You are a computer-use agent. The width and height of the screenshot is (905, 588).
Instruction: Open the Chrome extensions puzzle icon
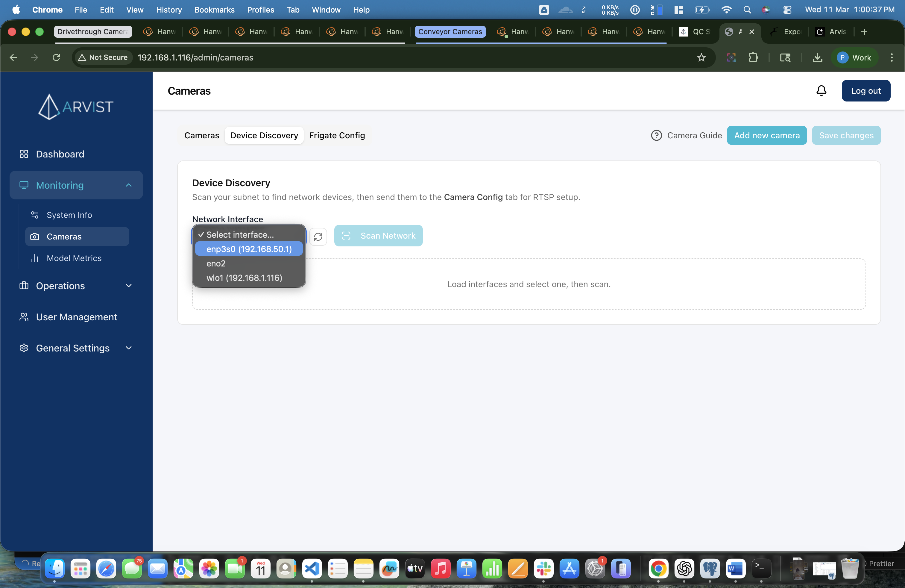(x=753, y=57)
